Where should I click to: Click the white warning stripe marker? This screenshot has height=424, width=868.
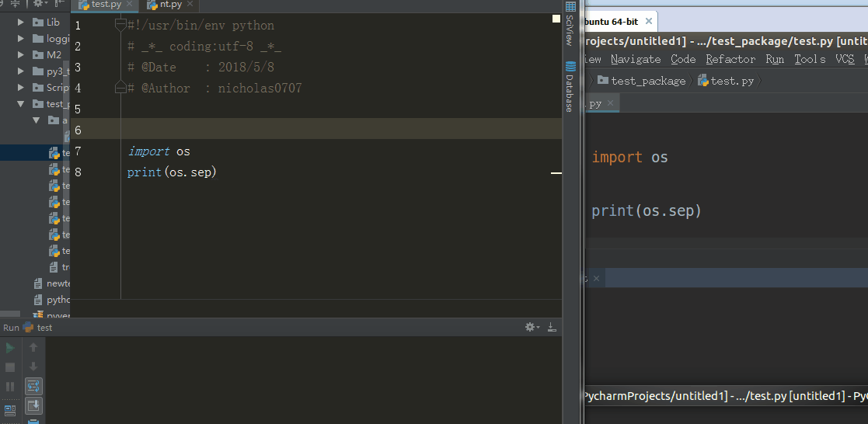[556, 173]
